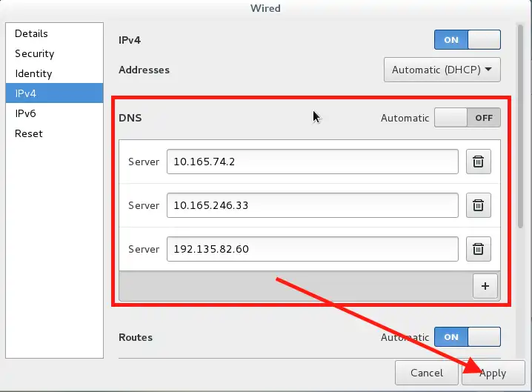Click the Addresses label

coord(144,70)
